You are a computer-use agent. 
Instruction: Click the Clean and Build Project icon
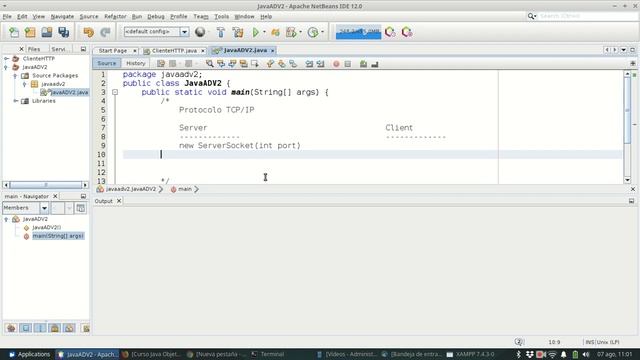point(238,32)
